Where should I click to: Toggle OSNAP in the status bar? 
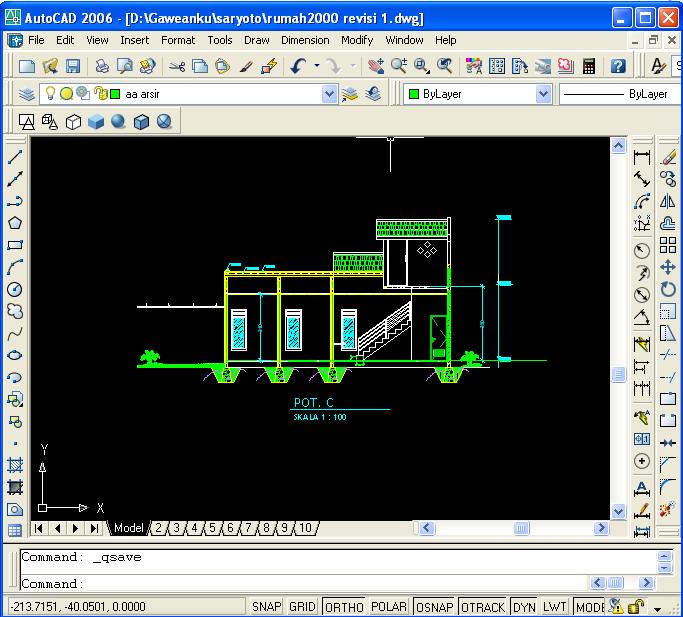[434, 607]
